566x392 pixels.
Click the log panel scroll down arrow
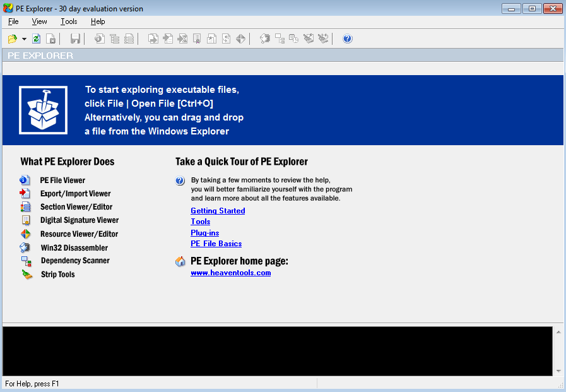[558, 371]
